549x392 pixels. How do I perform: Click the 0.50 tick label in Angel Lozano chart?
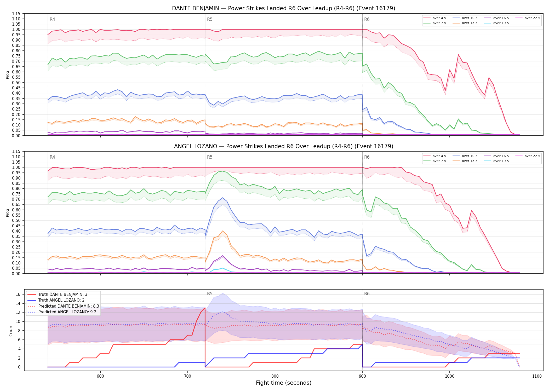pyautogui.click(x=16, y=221)
